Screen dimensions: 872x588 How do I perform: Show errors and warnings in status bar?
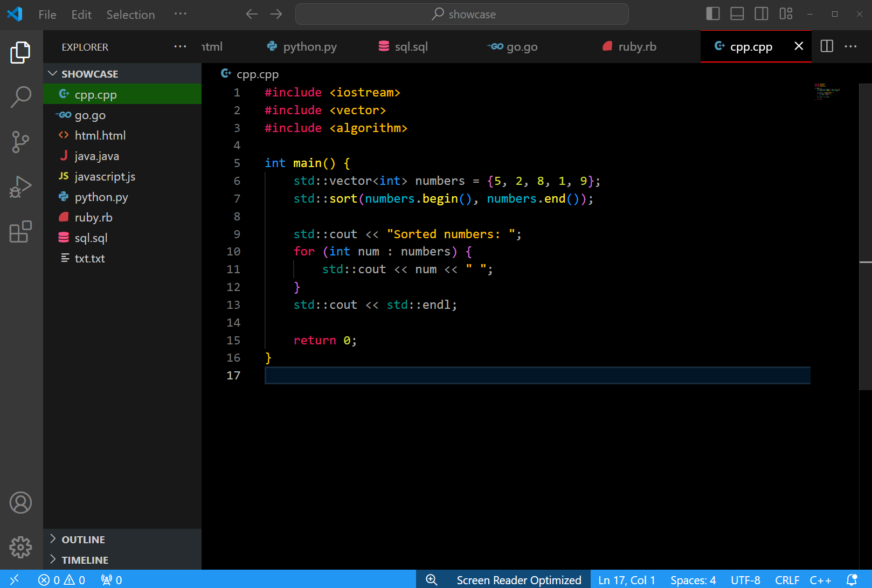61,580
